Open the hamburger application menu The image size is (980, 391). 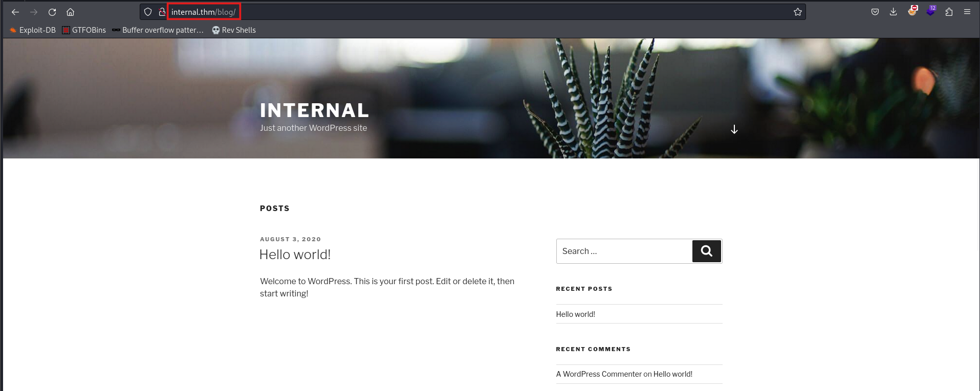(x=967, y=12)
